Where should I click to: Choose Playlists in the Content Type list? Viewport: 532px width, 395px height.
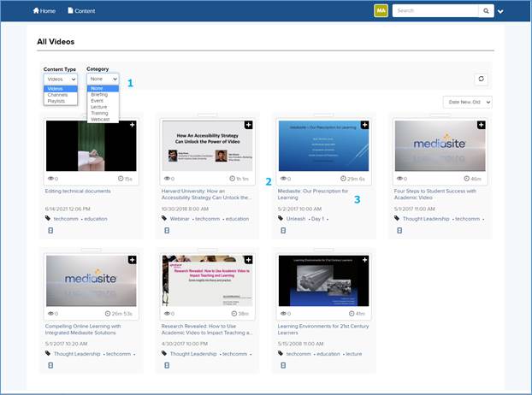pos(61,101)
